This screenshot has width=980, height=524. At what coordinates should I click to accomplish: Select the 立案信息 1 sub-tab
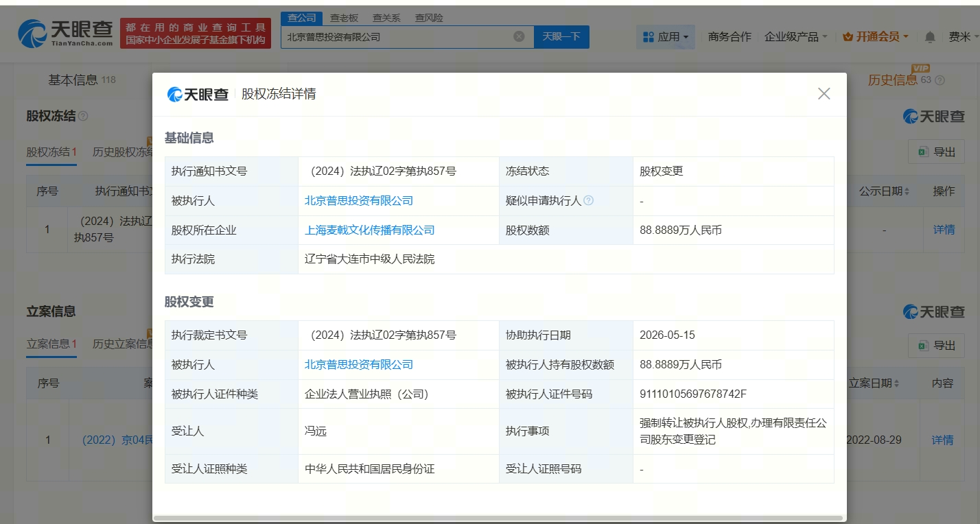(x=51, y=344)
